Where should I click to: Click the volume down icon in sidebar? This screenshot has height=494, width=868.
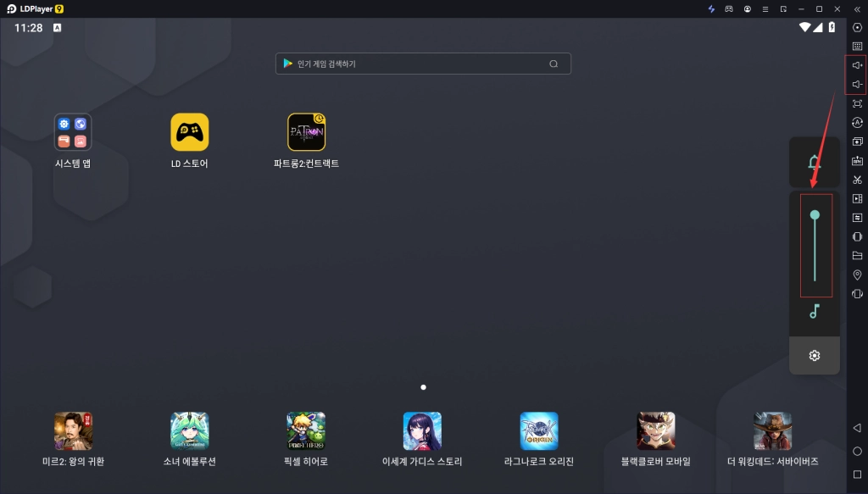(x=857, y=84)
